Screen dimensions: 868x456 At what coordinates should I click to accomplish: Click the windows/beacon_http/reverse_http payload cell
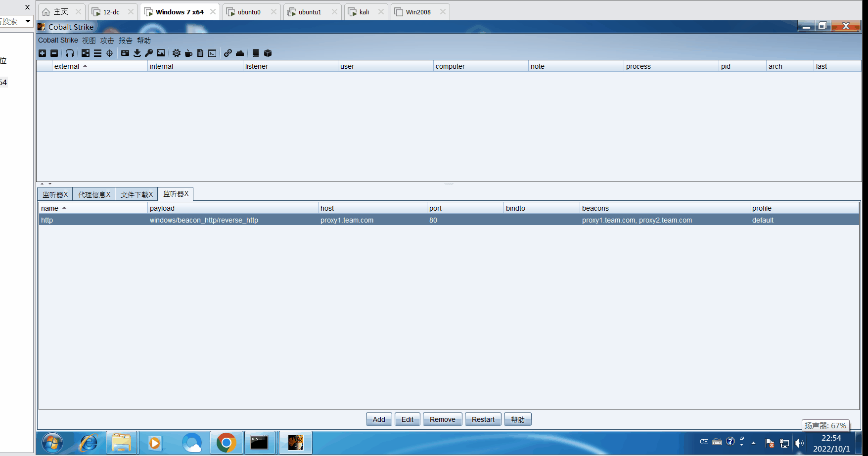pyautogui.click(x=233, y=220)
